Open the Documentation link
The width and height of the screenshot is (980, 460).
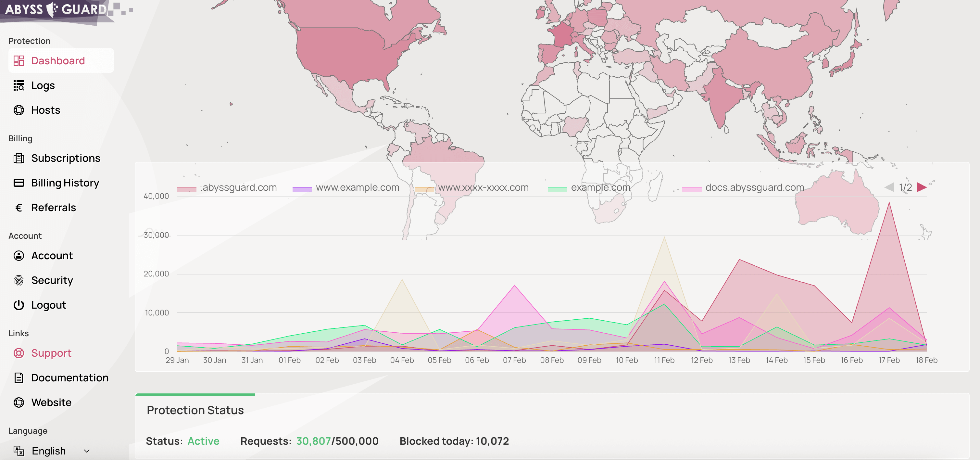point(69,378)
